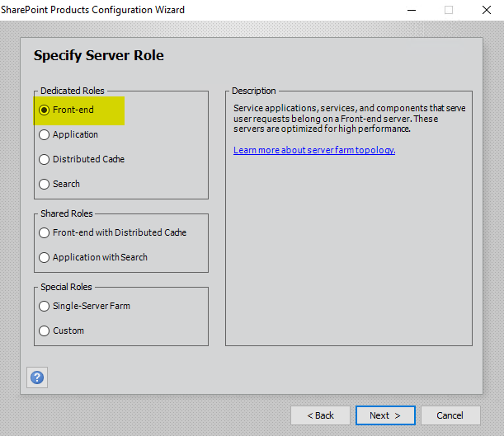This screenshot has width=504, height=436.
Task: Open the blue help question mark icon
Action: click(x=37, y=377)
